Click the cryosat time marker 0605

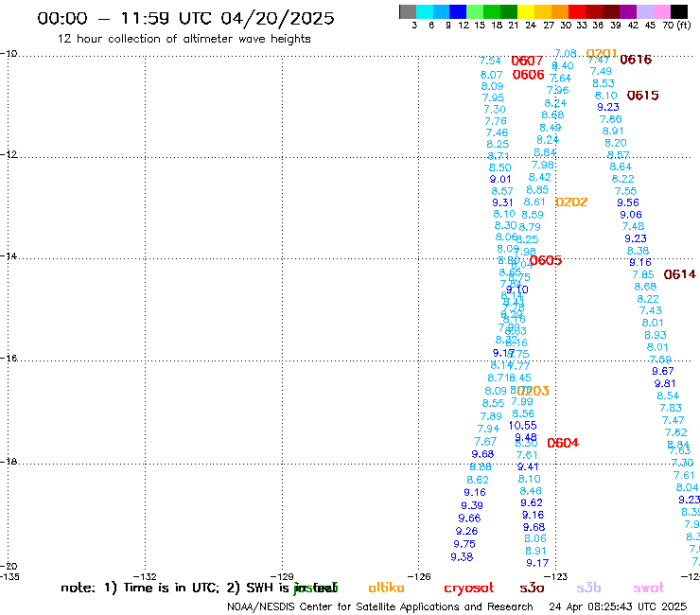[546, 260]
